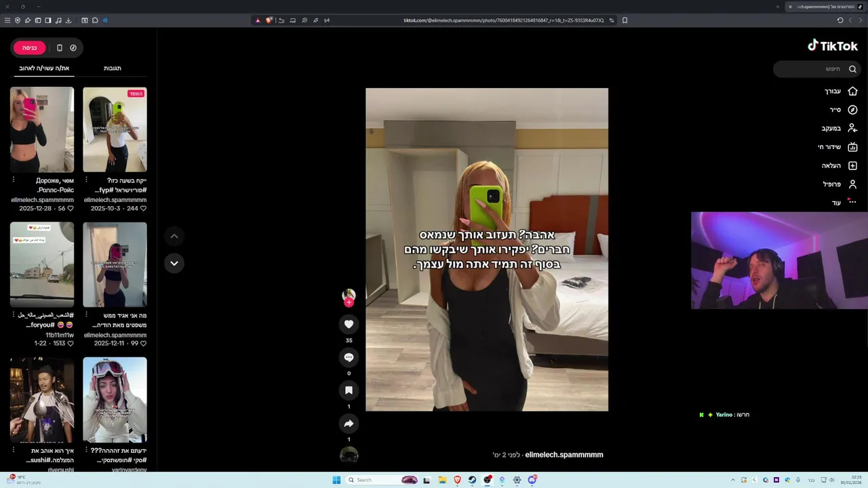Open comments with the speech bubble icon
Screen dimensions: 868x488
[349, 357]
